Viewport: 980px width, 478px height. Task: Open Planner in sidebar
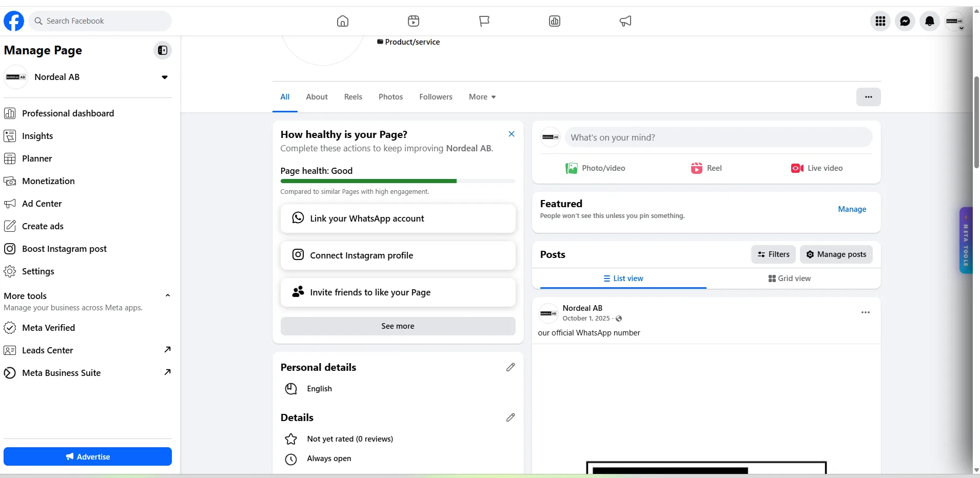(x=88, y=158)
